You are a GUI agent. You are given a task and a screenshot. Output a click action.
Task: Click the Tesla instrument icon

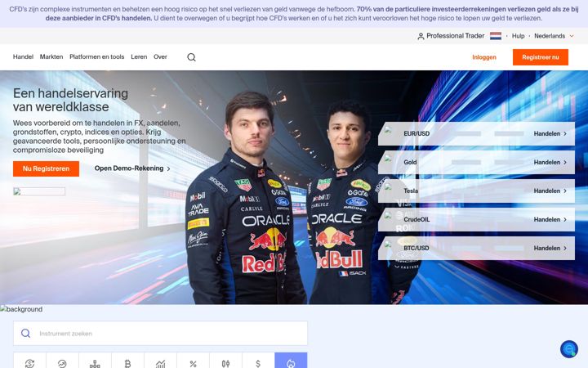pyautogui.click(x=388, y=187)
